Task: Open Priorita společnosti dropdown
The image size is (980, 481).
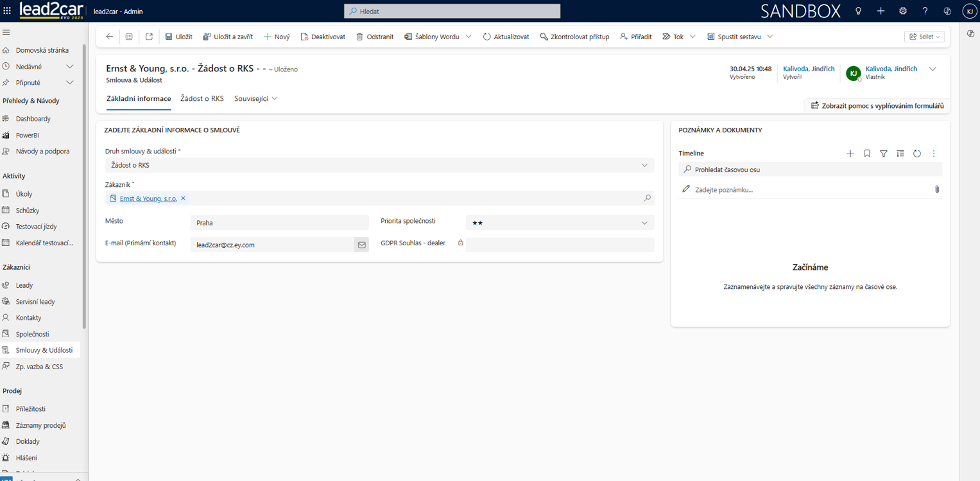Action: [644, 223]
